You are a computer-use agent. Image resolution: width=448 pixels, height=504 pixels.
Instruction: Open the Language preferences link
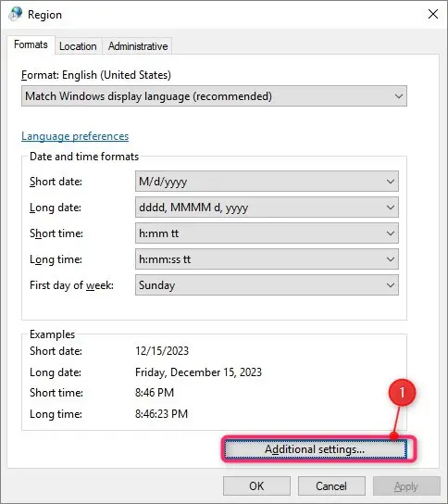click(x=75, y=136)
